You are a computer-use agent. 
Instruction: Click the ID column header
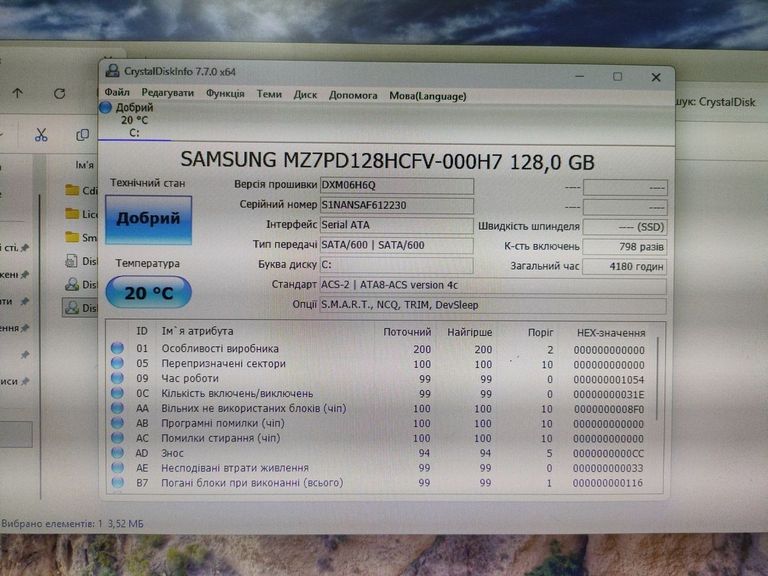[142, 331]
